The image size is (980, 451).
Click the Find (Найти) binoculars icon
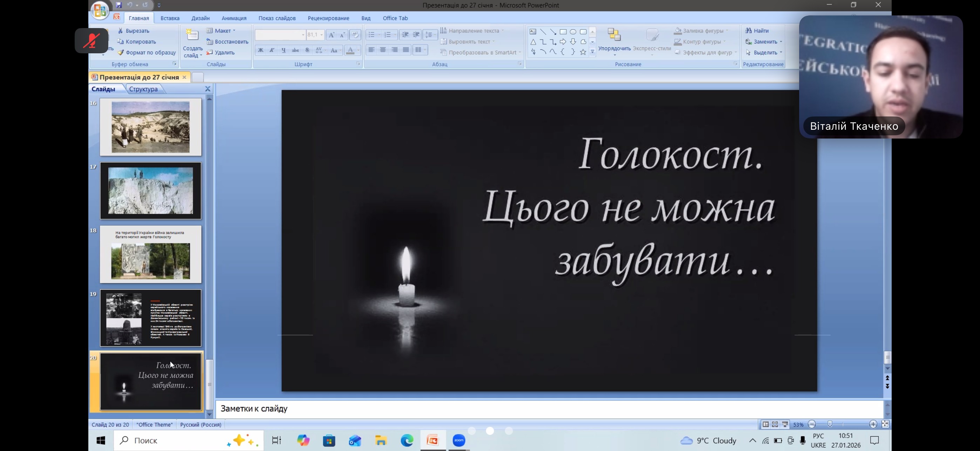[x=748, y=31]
